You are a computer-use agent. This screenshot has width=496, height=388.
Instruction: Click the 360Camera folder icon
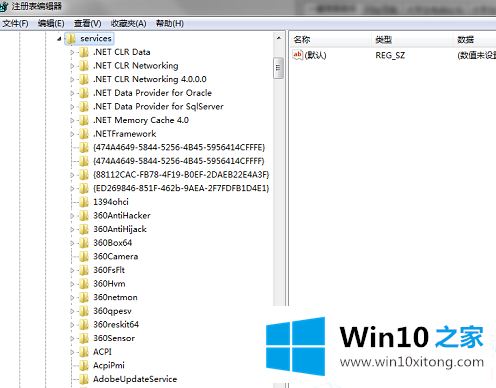pos(84,257)
